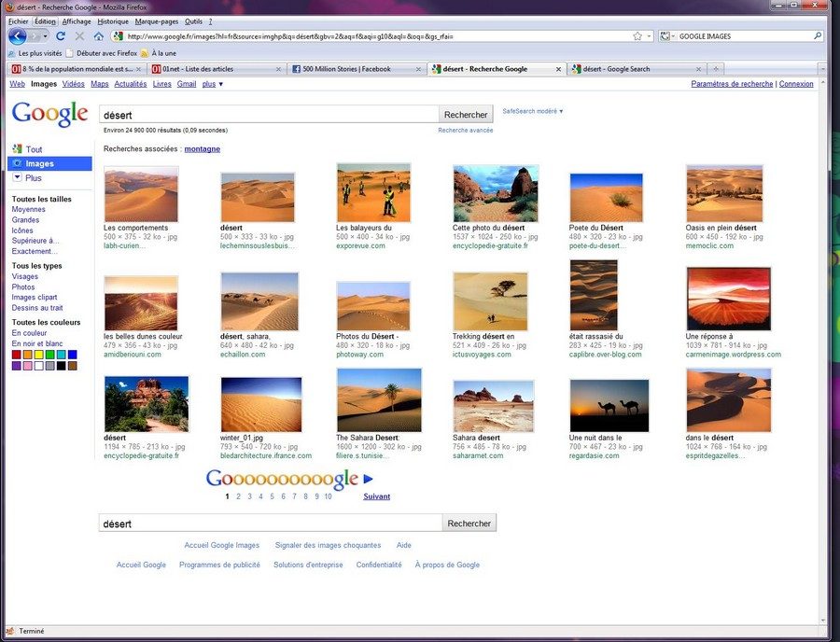This screenshot has height=642, width=840.
Task: Click the stop loading X icon
Action: click(79, 36)
